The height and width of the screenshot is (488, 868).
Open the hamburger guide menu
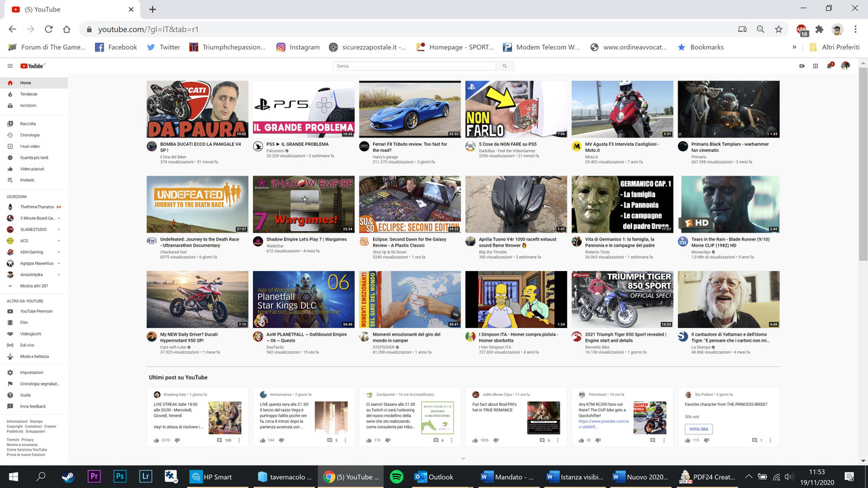(10, 66)
